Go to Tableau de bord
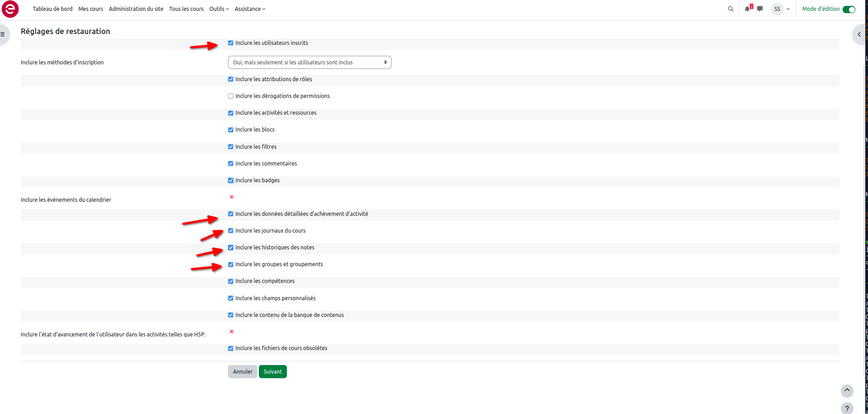The image size is (868, 414). tap(53, 9)
